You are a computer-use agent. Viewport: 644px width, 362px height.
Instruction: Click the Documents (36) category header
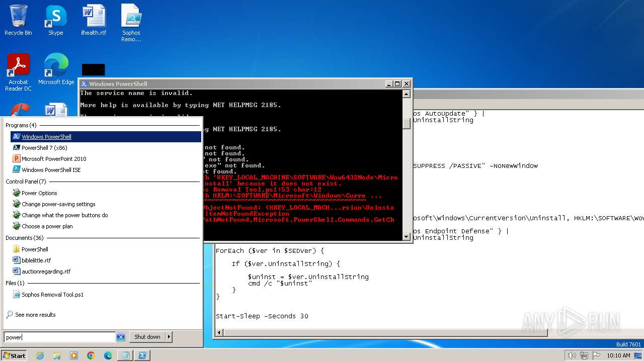point(25,238)
